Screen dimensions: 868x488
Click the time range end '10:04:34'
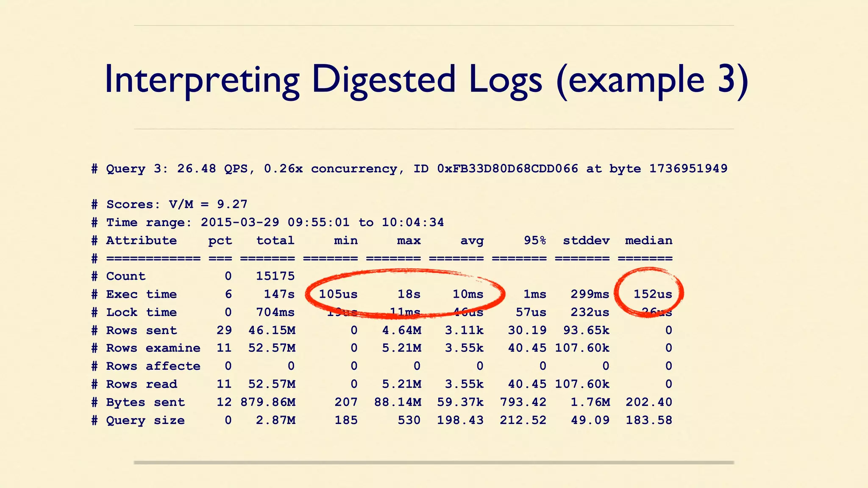click(413, 222)
